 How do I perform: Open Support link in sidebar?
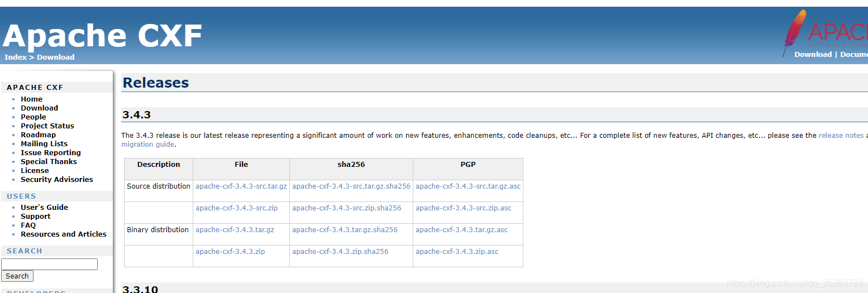coord(35,216)
